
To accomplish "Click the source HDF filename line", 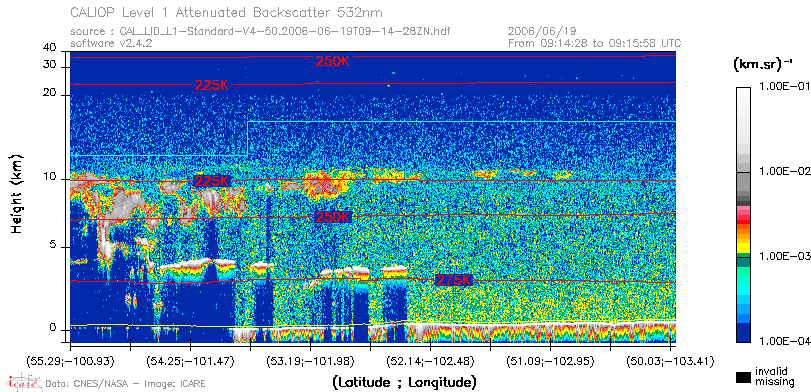I will coord(260,32).
